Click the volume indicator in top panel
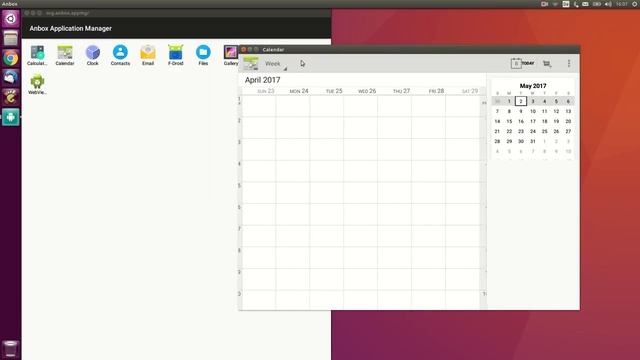This screenshot has width=640, height=360. pyautogui.click(x=608, y=4)
